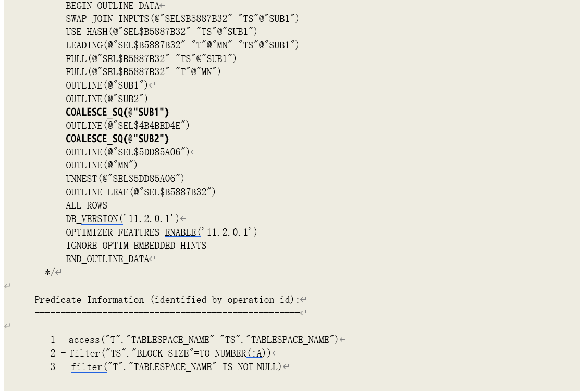
Task: Click the LEADING hint line
Action: 182,45
